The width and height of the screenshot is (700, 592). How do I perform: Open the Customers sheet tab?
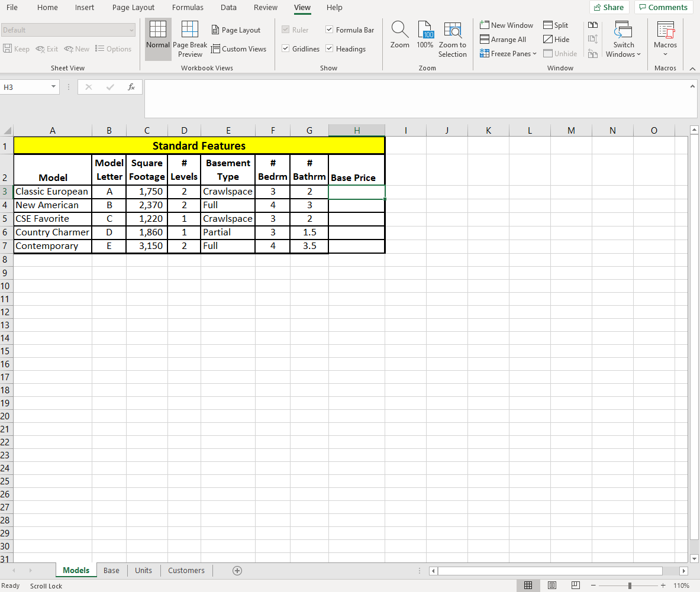pos(186,570)
